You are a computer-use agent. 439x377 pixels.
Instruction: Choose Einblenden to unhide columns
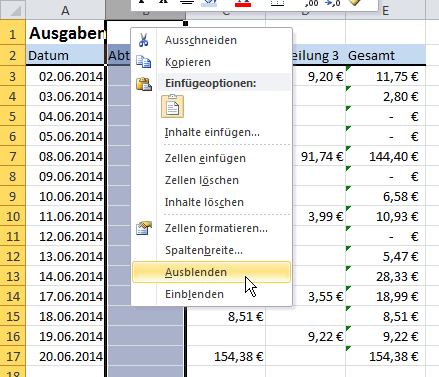[x=211, y=294]
